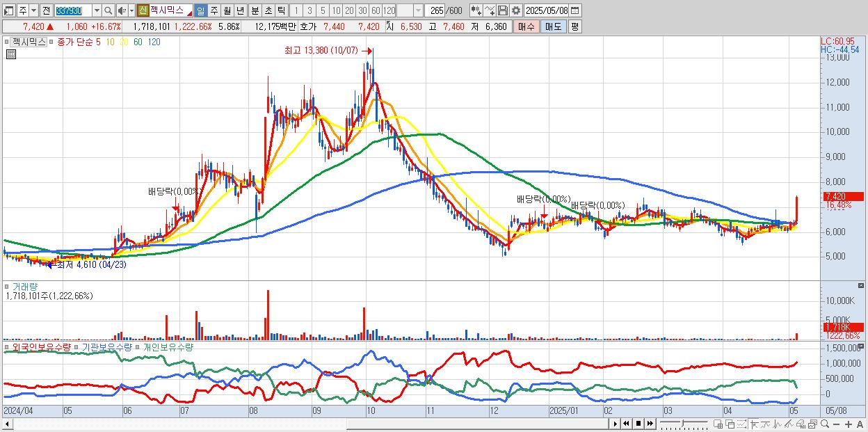This screenshot has width=868, height=432.
Task: Click the 외국인보유수량 legend square marker
Action: [x=8, y=346]
